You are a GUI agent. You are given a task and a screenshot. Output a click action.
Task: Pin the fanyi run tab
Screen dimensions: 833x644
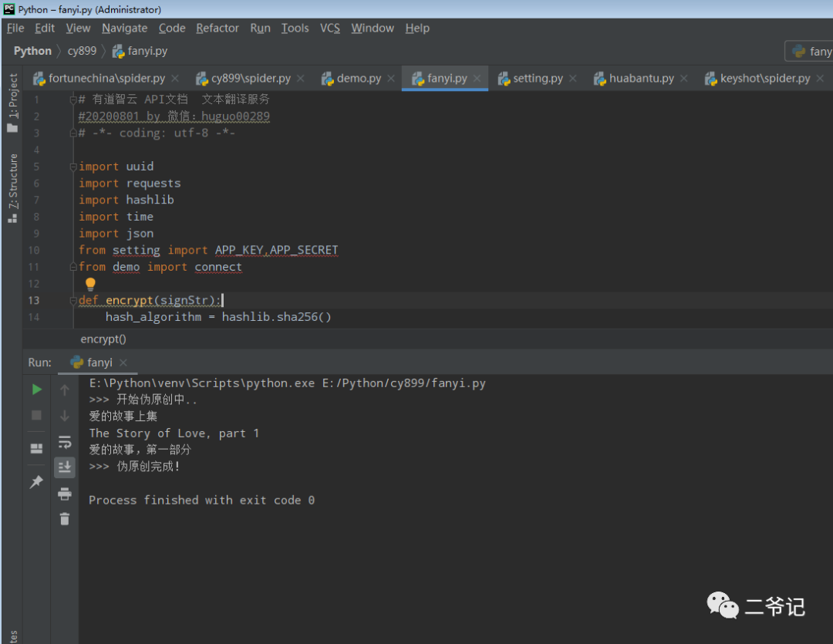point(37,482)
